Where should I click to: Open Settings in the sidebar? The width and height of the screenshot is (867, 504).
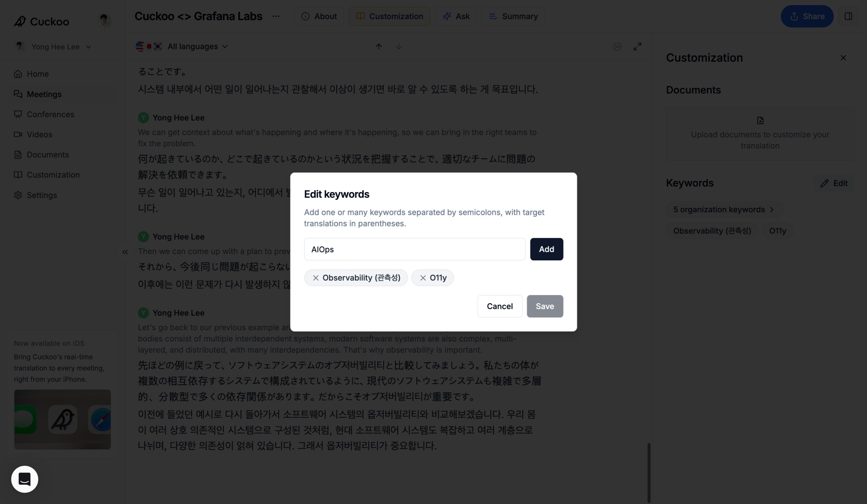63,195
